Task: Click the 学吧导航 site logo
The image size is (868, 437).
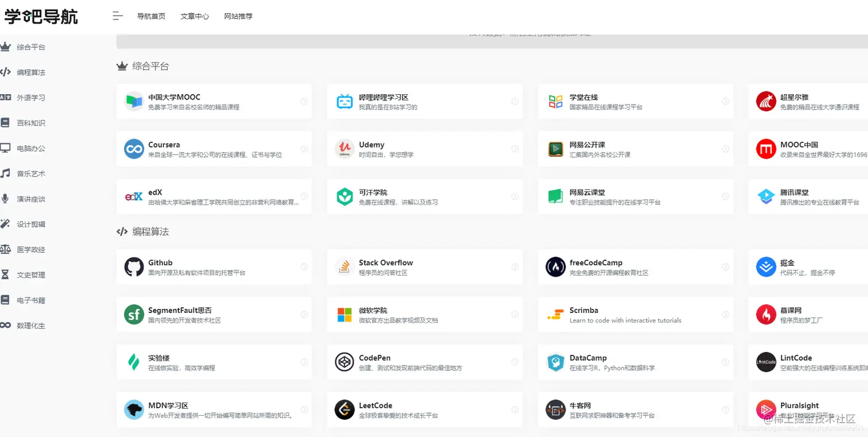Action: 41,17
